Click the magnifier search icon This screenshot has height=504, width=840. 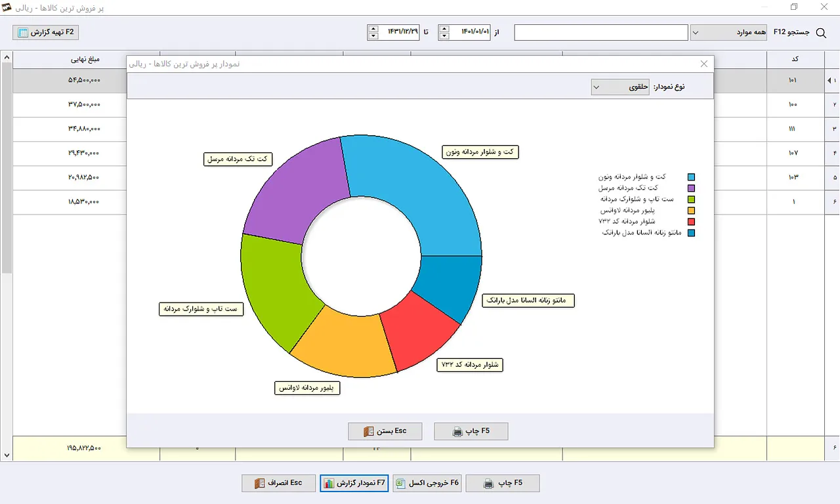pos(820,33)
